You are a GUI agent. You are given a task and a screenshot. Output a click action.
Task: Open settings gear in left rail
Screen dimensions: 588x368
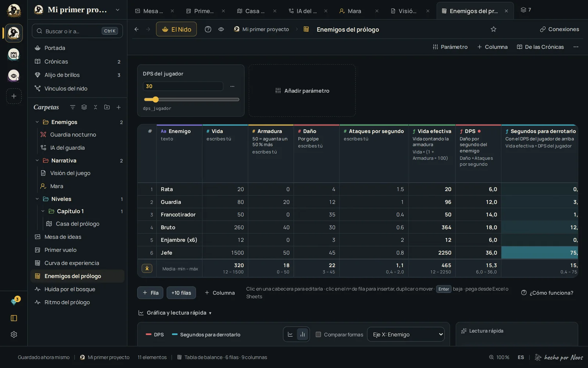(14, 335)
